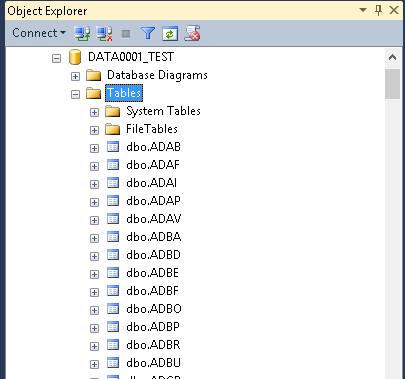405x379 pixels.
Task: Click the System Tables folder icon
Action: [x=112, y=111]
